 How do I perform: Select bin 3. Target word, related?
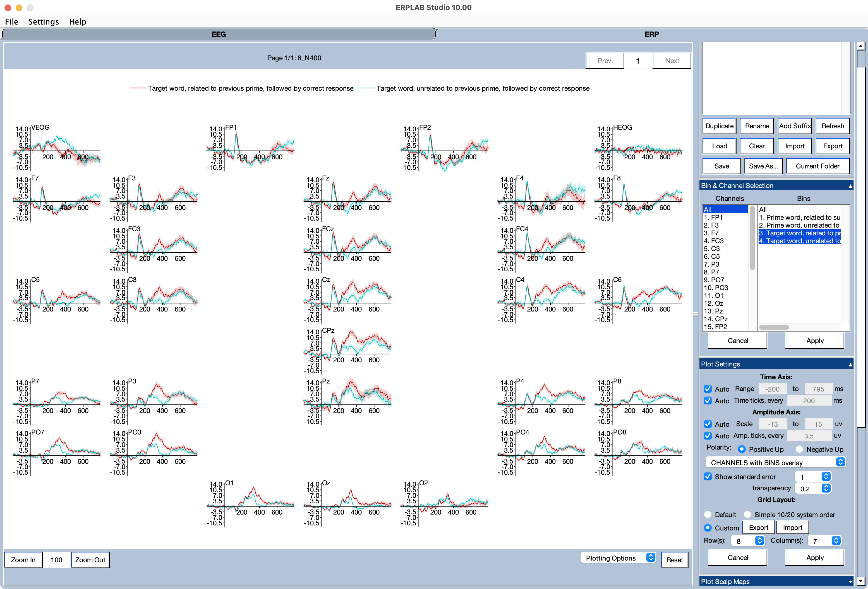(x=800, y=233)
